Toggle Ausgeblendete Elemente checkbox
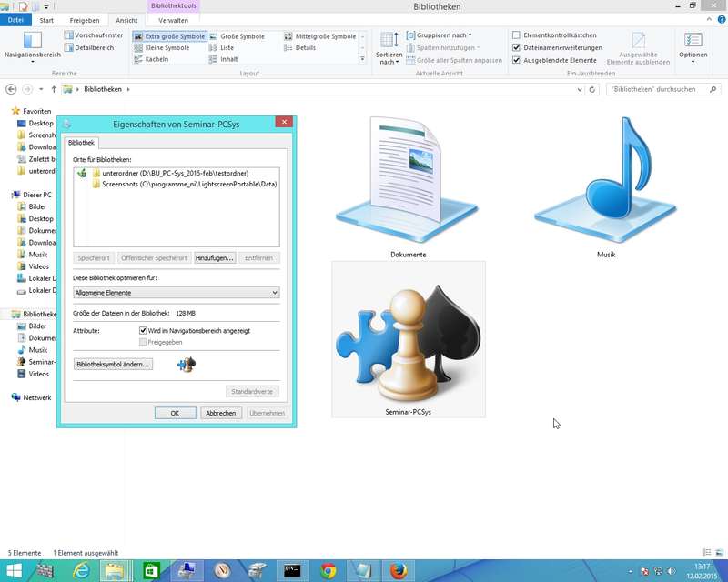 [516, 60]
